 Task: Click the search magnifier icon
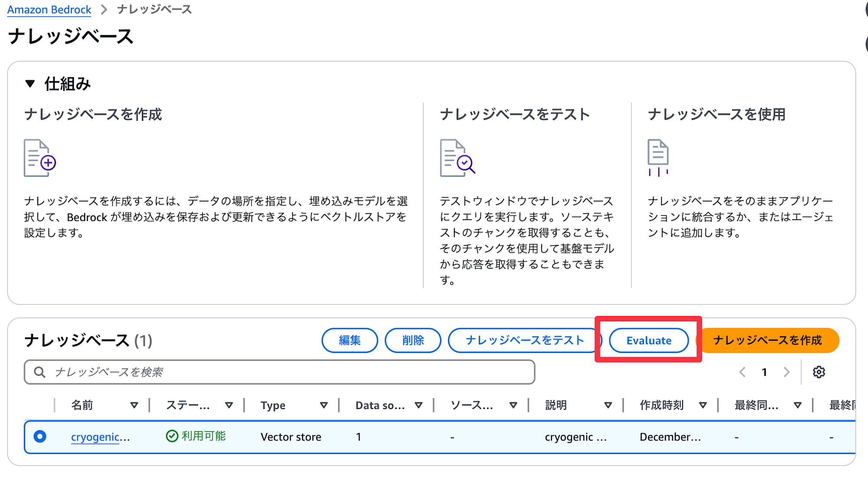(39, 372)
